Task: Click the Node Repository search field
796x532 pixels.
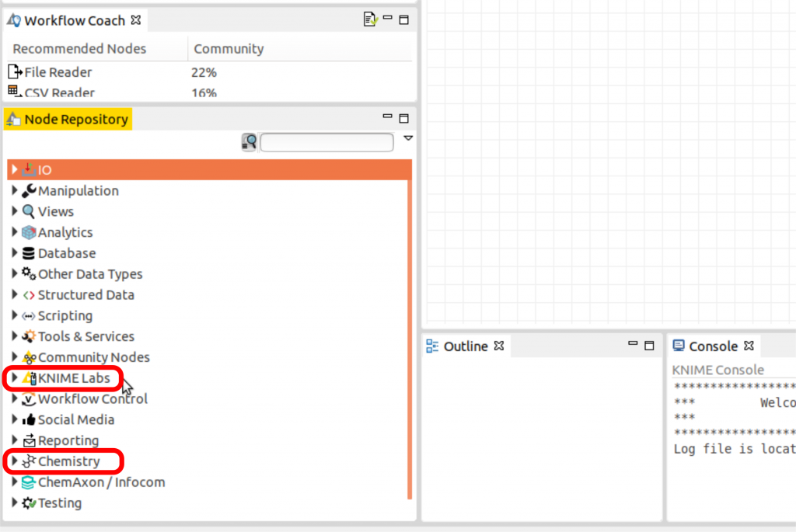Action: tap(327, 142)
